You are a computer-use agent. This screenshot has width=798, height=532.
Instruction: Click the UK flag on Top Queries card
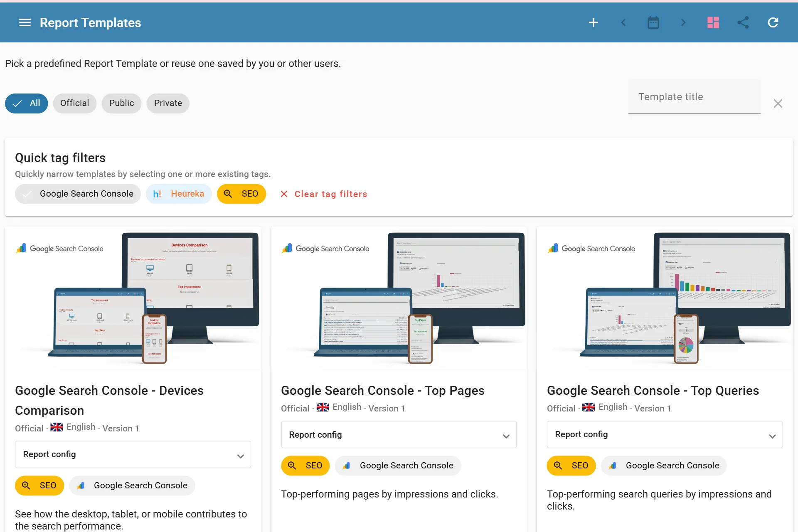pos(589,407)
